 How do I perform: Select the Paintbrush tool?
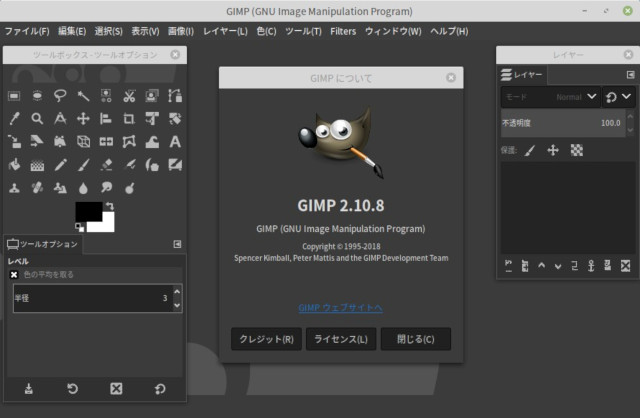click(x=83, y=165)
